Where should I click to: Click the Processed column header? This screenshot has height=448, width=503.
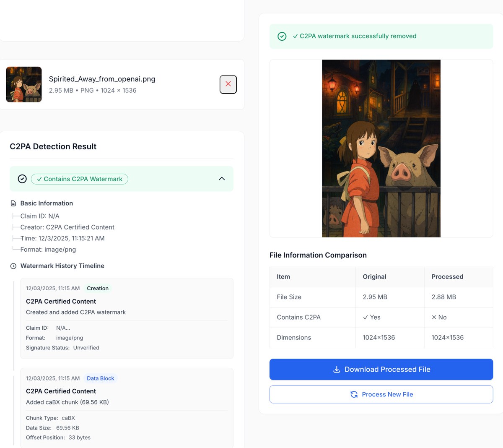tap(447, 277)
